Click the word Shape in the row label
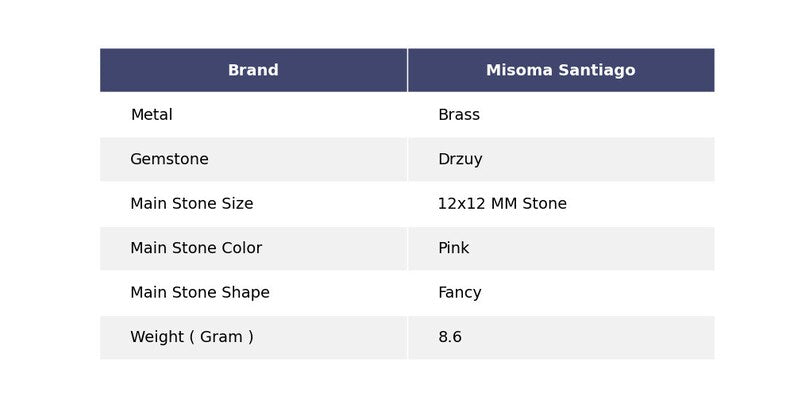794x404 pixels. pyautogui.click(x=244, y=293)
